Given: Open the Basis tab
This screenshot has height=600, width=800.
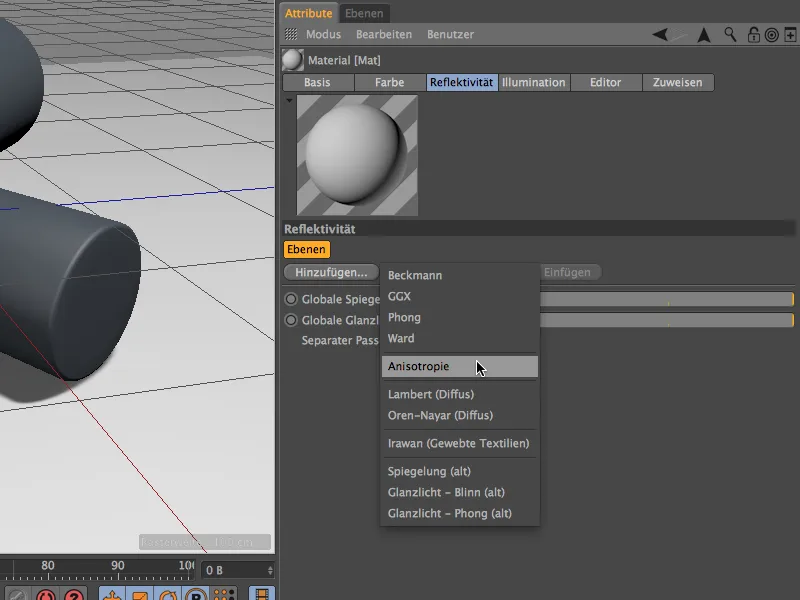Looking at the screenshot, I should 317,82.
